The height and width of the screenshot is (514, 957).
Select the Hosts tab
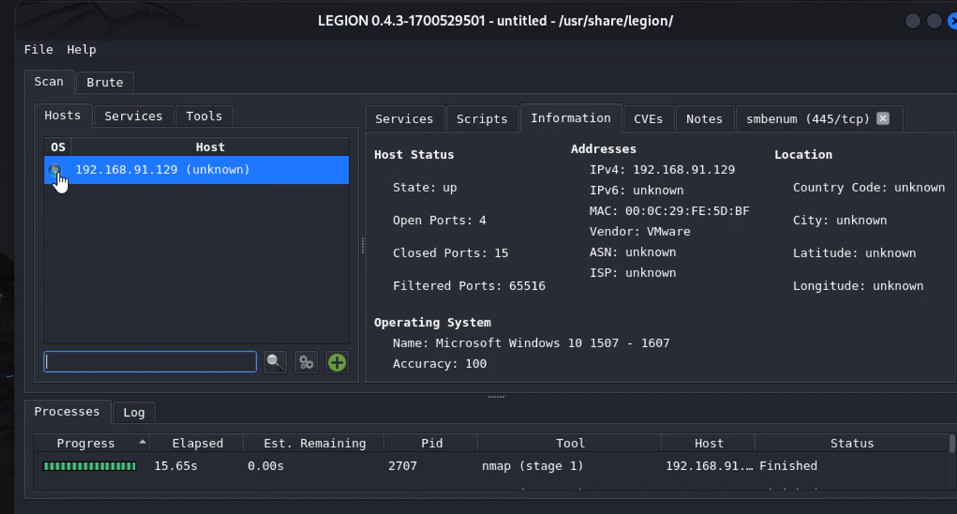[62, 115]
